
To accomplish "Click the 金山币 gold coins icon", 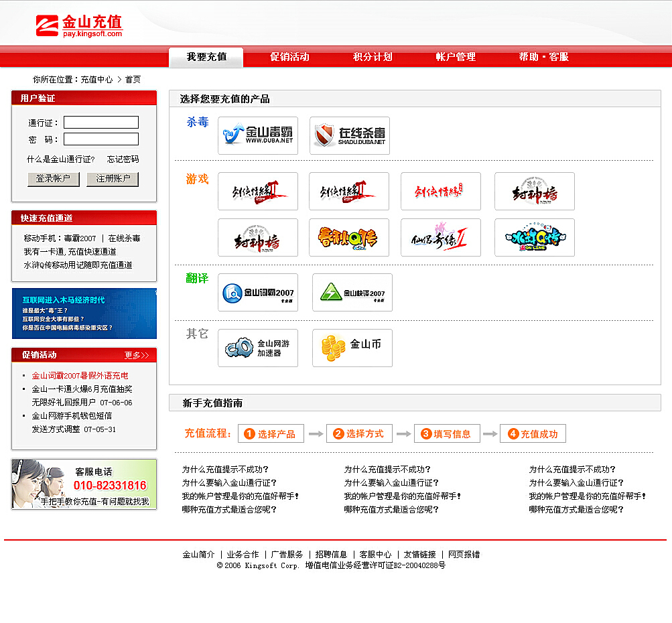I will click(351, 348).
